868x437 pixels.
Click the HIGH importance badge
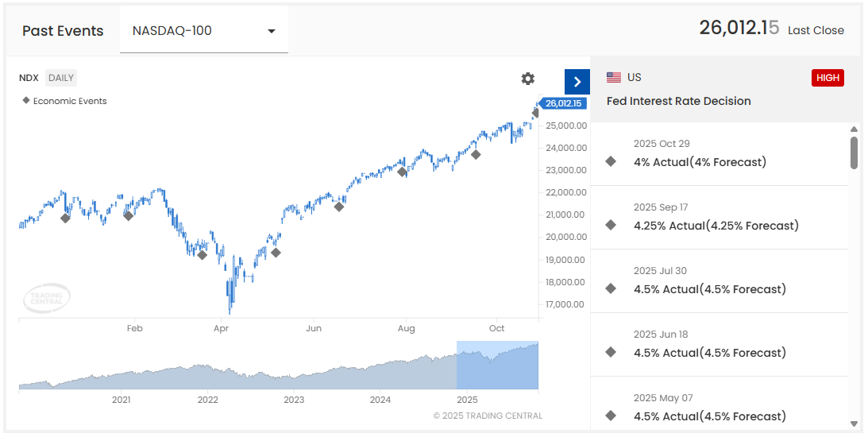pos(827,78)
